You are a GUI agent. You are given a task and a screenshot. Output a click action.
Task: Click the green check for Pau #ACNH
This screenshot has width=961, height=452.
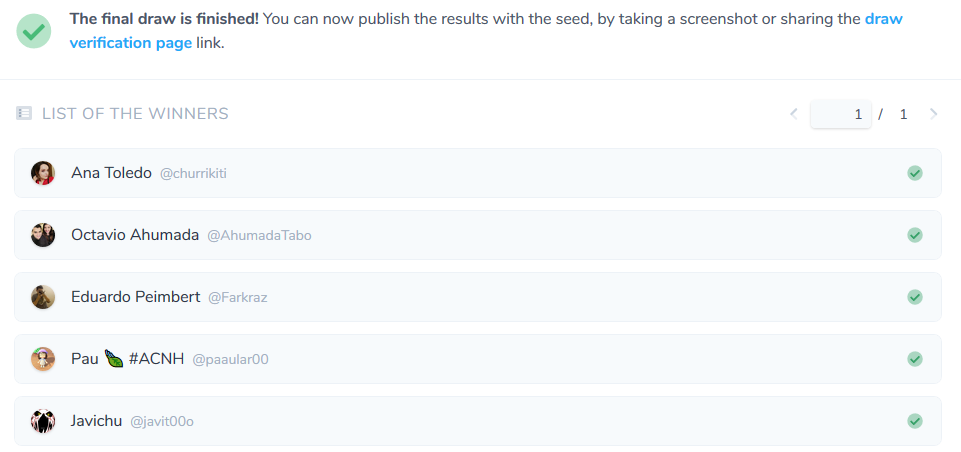coord(915,359)
